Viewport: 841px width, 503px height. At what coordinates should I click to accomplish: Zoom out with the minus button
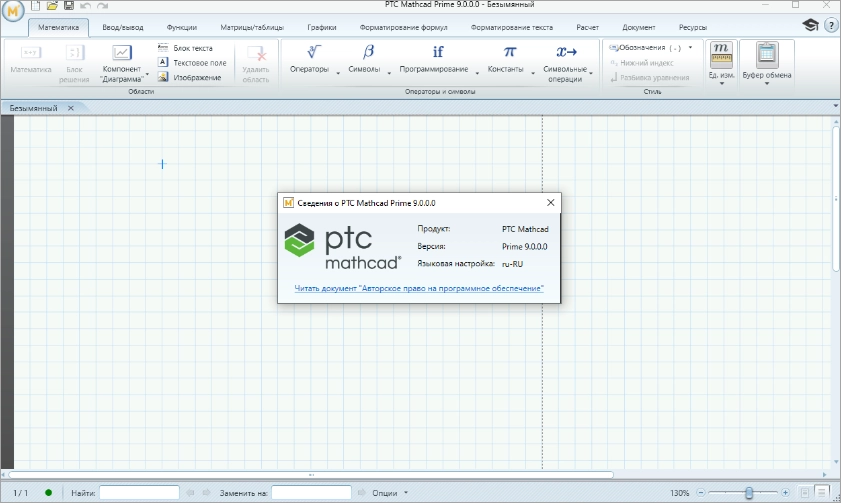[x=700, y=492]
